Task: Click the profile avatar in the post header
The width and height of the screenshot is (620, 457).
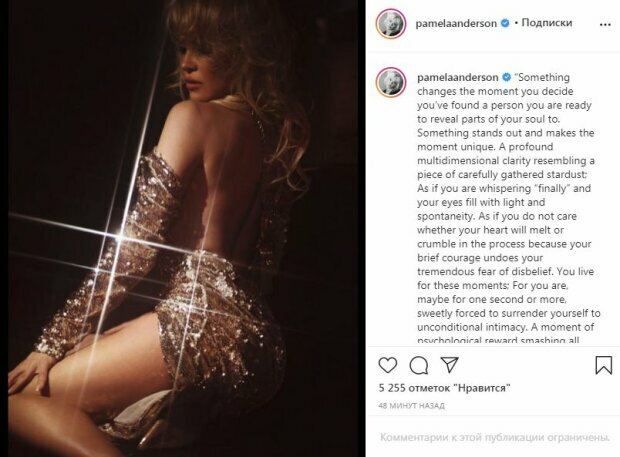Action: pos(391,24)
